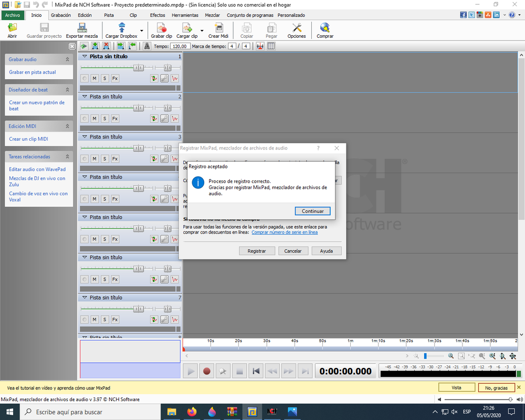Screen dimensions: 525x420
Task: Toggle record-arm circle on track 2
Action: point(85,119)
